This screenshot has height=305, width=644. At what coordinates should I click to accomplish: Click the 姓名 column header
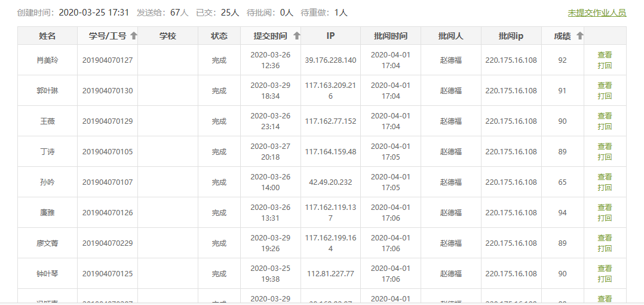point(47,36)
